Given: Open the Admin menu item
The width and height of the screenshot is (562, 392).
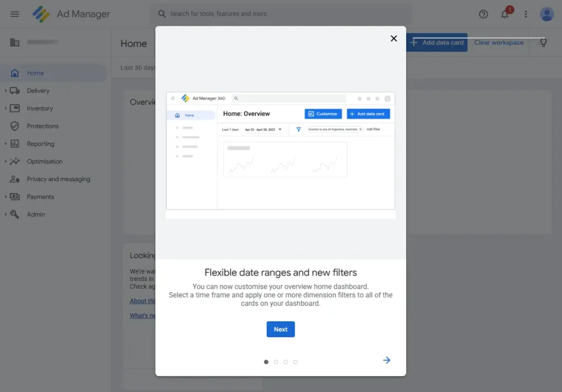Looking at the screenshot, I should 36,215.
